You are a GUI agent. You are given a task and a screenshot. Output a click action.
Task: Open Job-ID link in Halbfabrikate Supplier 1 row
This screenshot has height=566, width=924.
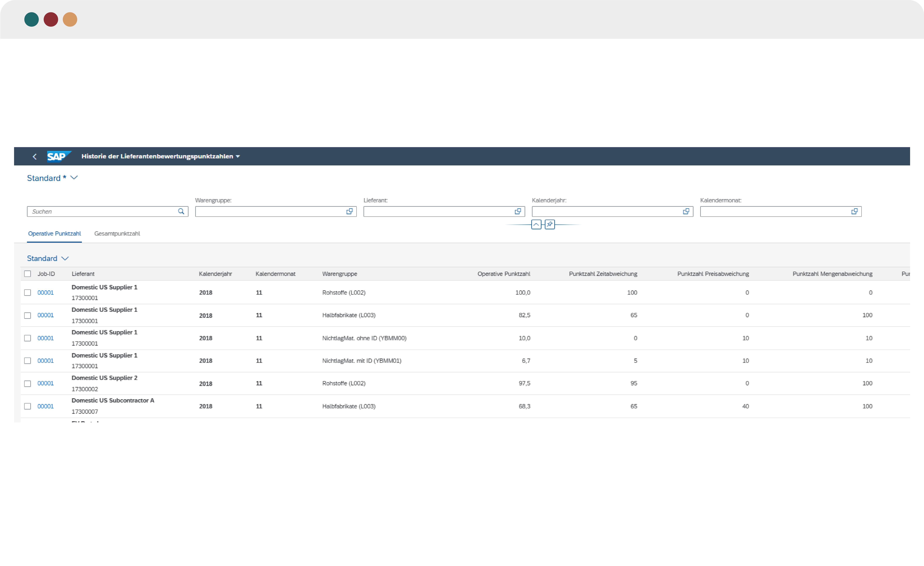(45, 315)
